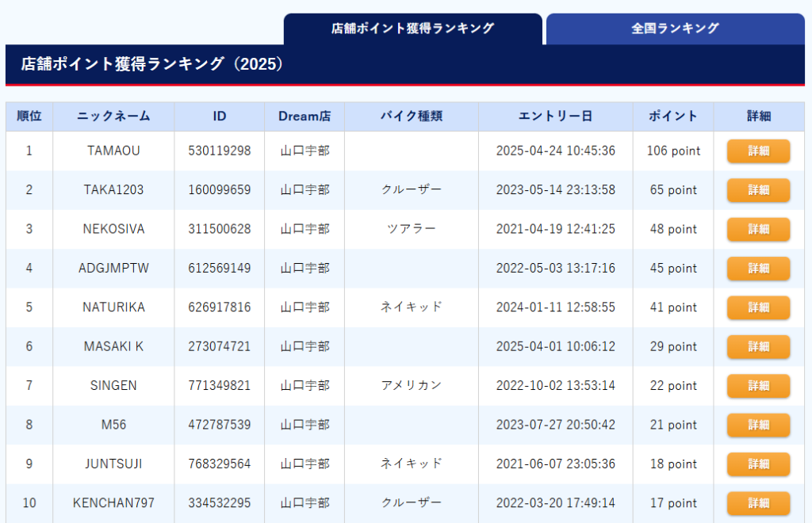Open 詳細 for KENCHAN797
The width and height of the screenshot is (812, 523).
point(758,503)
